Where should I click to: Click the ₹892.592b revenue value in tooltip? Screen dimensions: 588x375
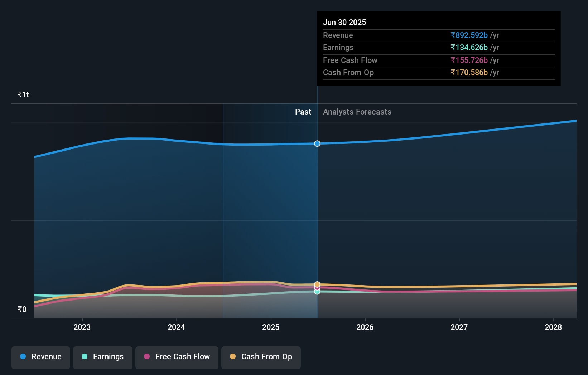(x=469, y=35)
